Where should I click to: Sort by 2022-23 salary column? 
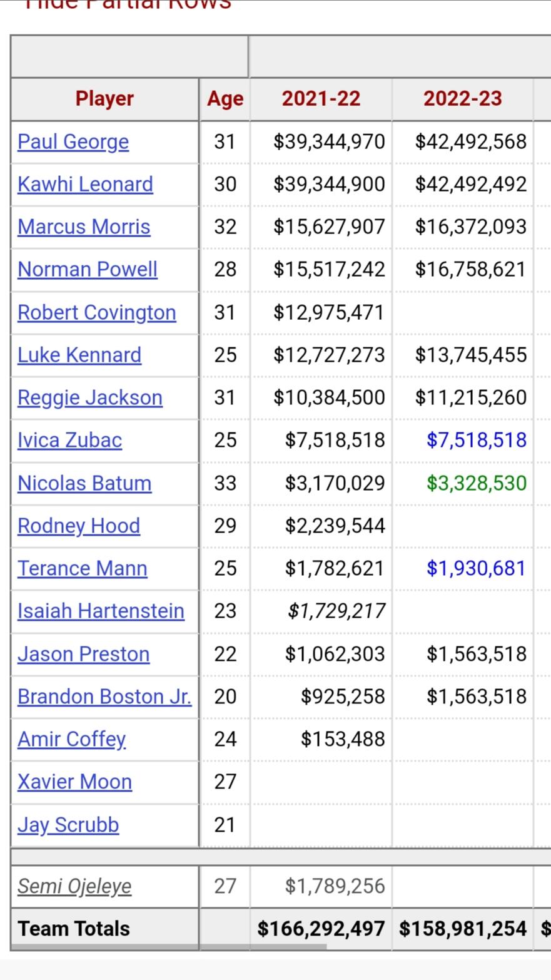pyautogui.click(x=463, y=99)
